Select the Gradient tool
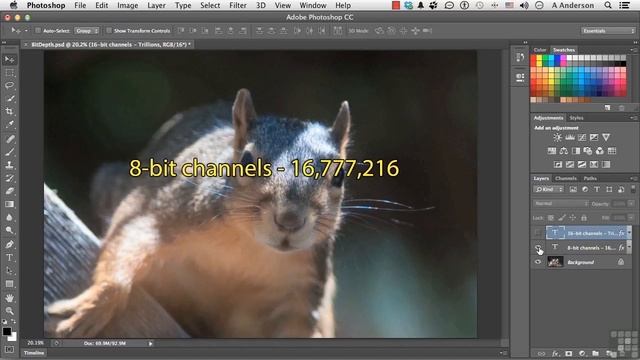Viewport: 640px width, 360px height. [9, 204]
